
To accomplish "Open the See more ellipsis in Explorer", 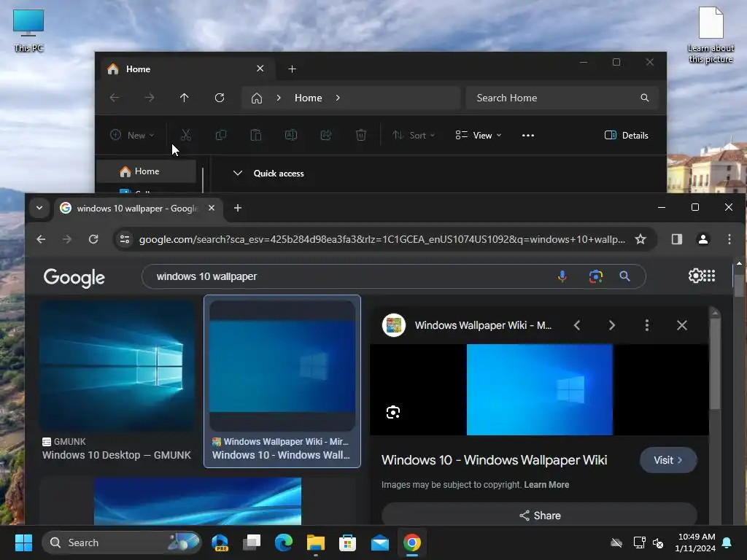I will 528,135.
